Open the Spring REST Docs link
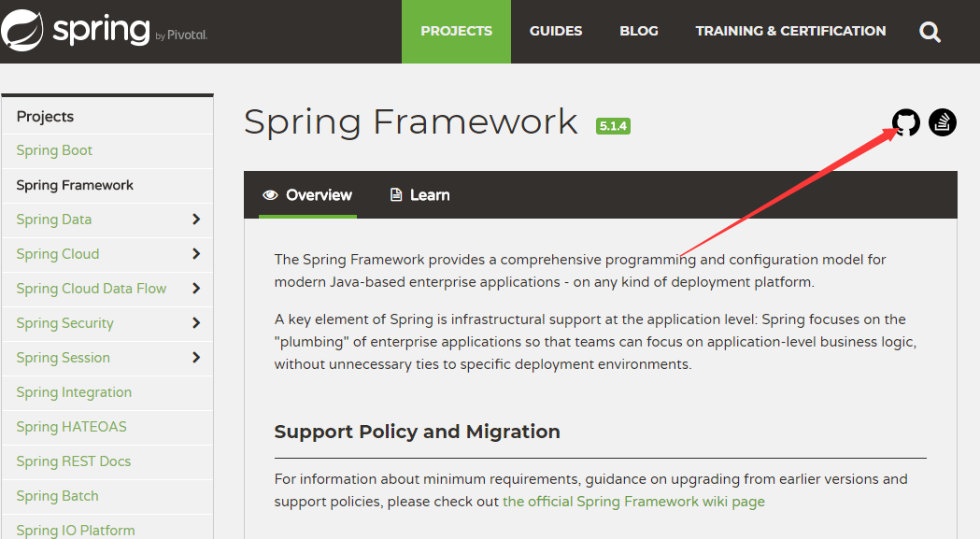 (74, 461)
